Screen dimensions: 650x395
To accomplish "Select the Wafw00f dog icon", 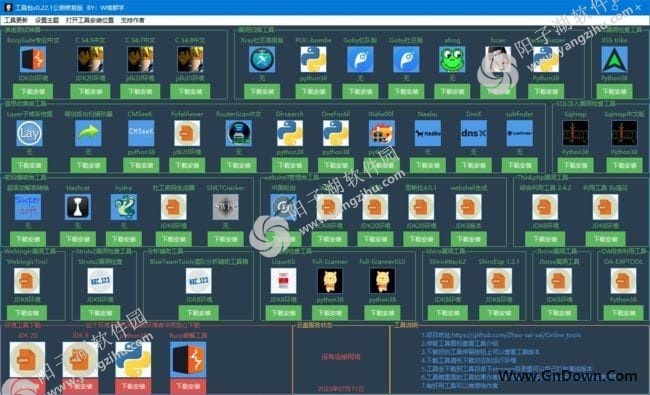I will coord(382,133).
